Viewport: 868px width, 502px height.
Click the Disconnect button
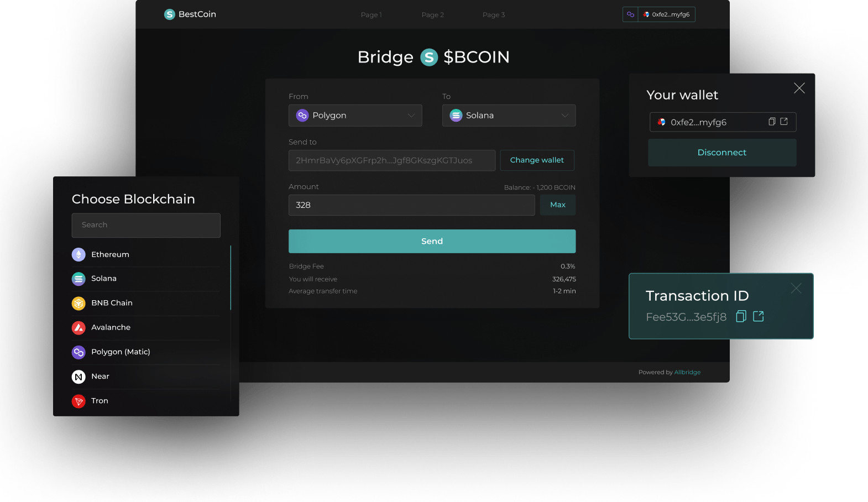pyautogui.click(x=722, y=153)
